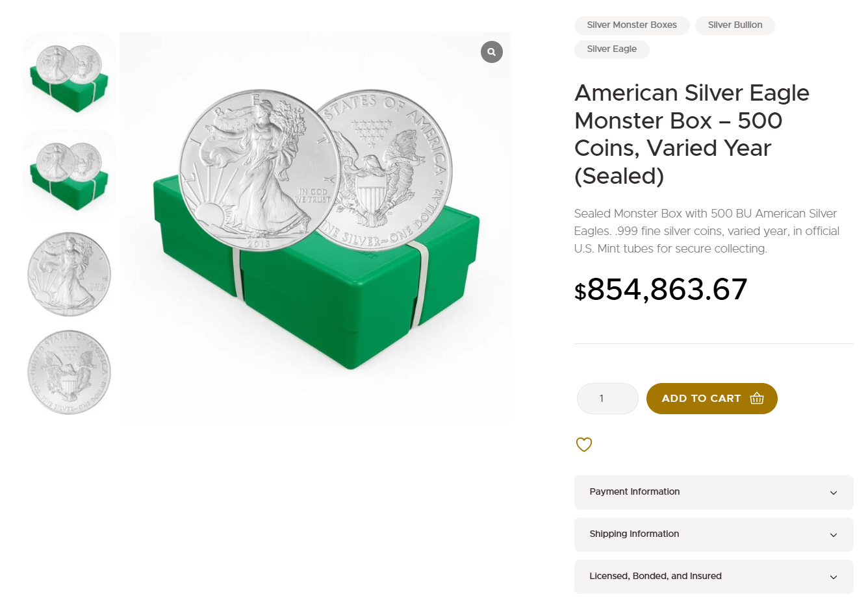The image size is (868, 607).
Task: Expand the Shipping Information section
Action: click(713, 534)
